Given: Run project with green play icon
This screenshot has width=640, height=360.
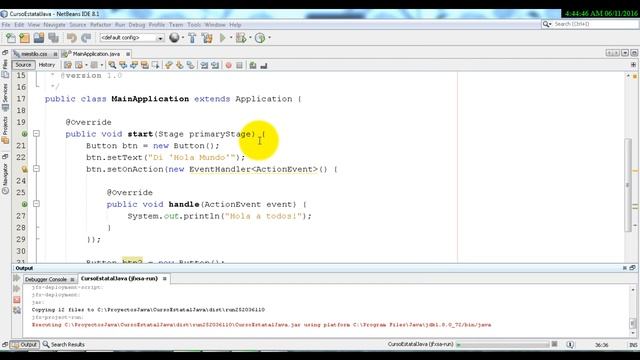Looking at the screenshot, I should tap(222, 38).
